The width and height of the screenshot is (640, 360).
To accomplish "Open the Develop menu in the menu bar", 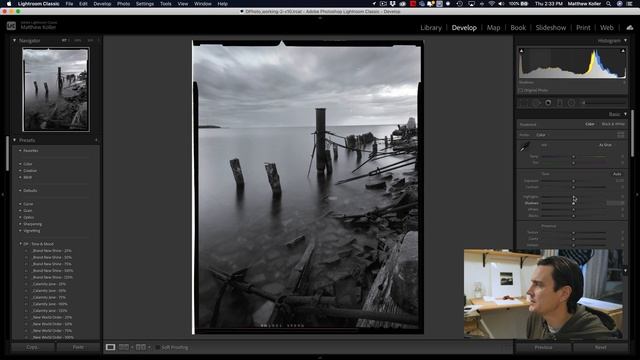I will pos(102,4).
